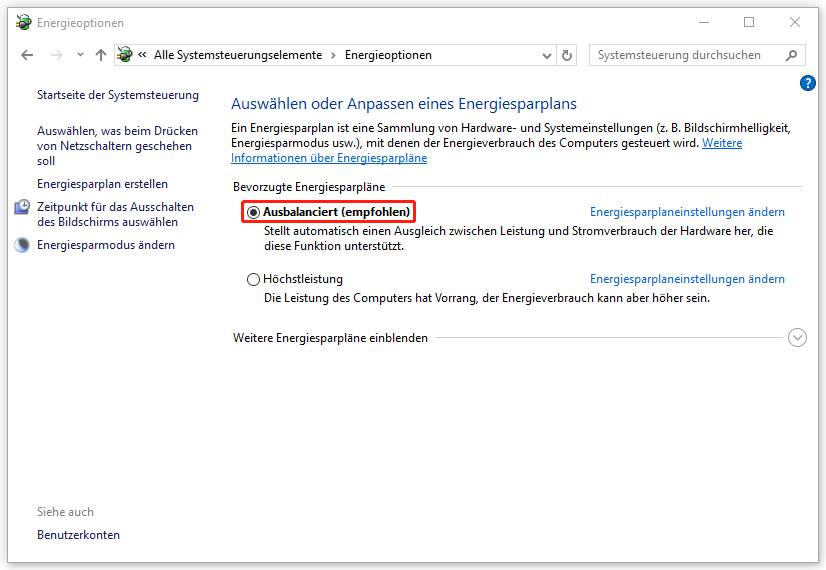
Task: Click the forward navigation arrow
Action: [x=56, y=55]
